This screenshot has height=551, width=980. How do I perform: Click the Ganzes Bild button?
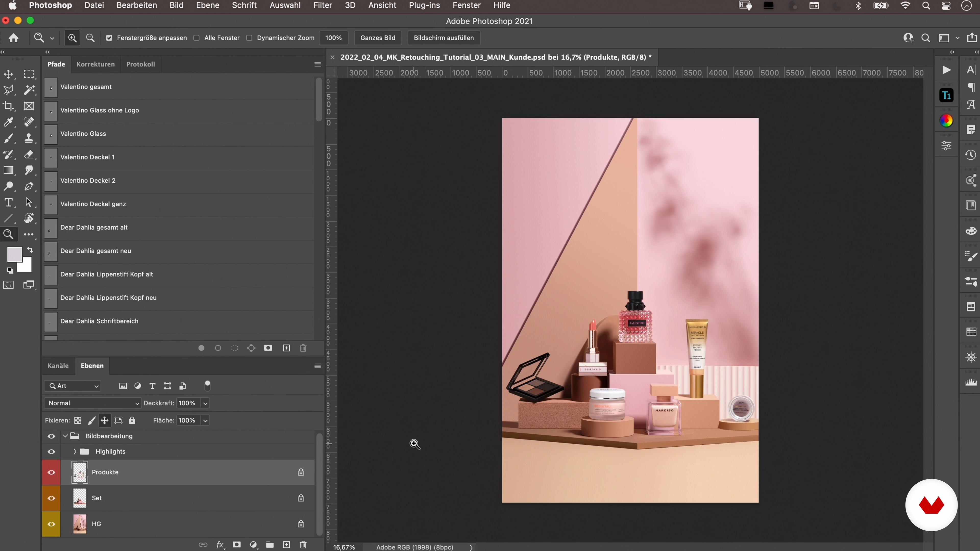point(377,38)
